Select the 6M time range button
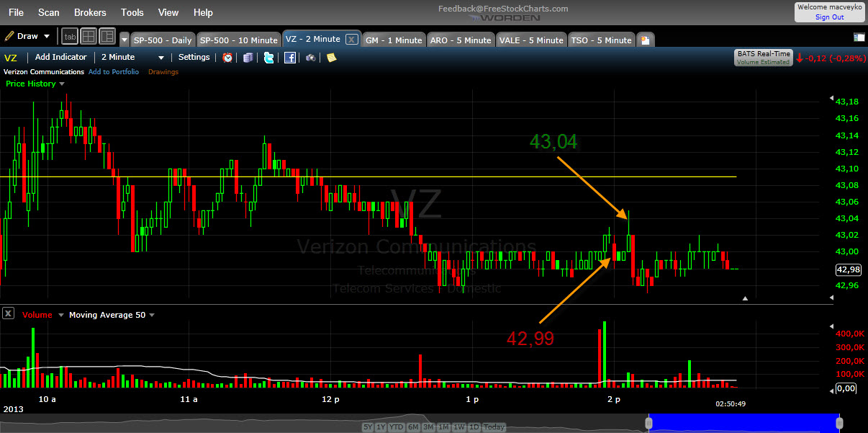The image size is (868, 433). click(x=414, y=427)
